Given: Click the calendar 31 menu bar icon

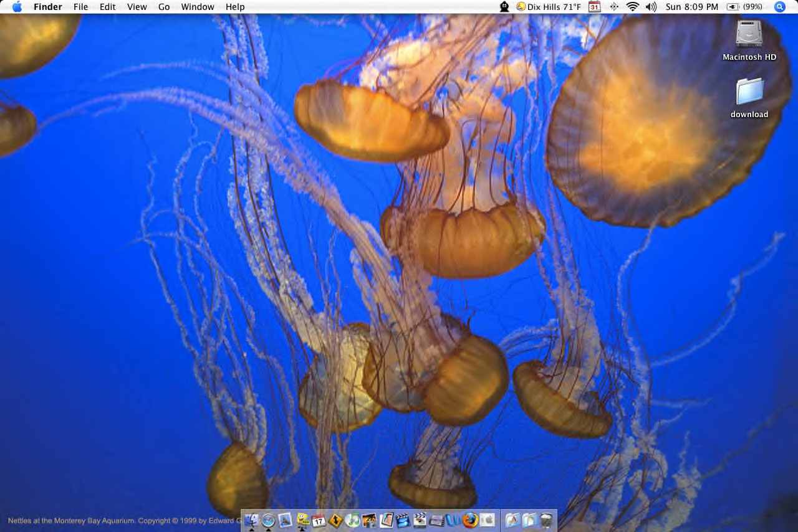Looking at the screenshot, I should 594,7.
